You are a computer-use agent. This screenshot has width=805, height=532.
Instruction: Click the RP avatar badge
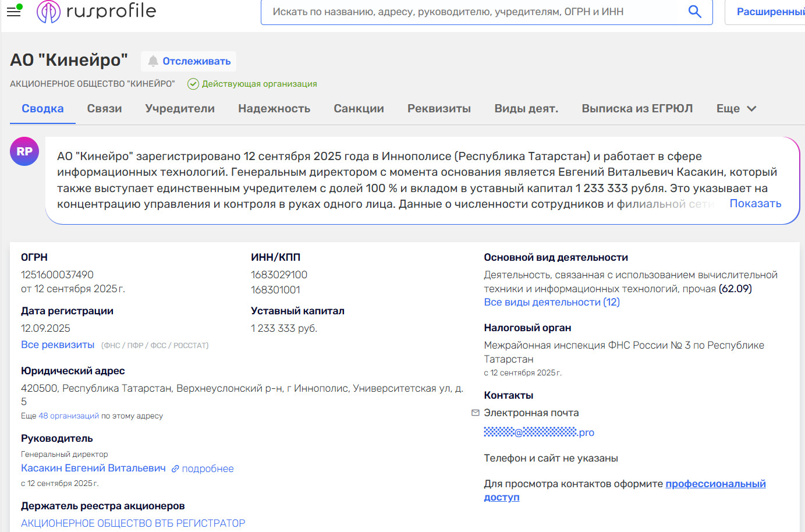(24, 151)
